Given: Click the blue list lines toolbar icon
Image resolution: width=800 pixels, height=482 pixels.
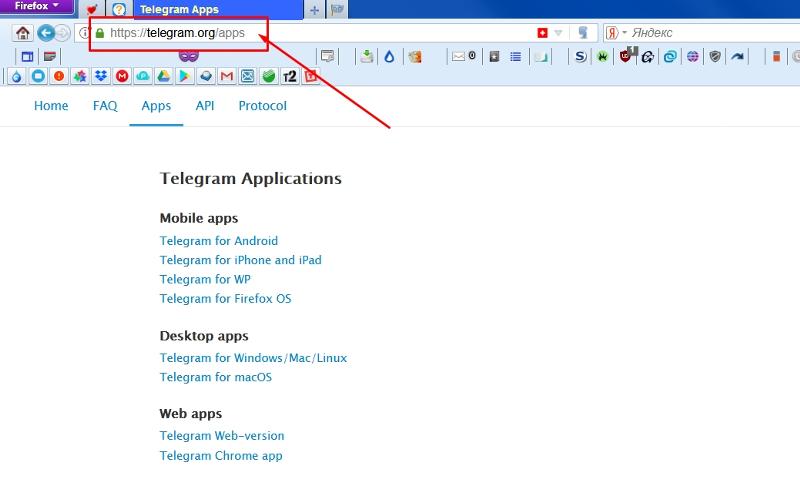Looking at the screenshot, I should pyautogui.click(x=516, y=57).
